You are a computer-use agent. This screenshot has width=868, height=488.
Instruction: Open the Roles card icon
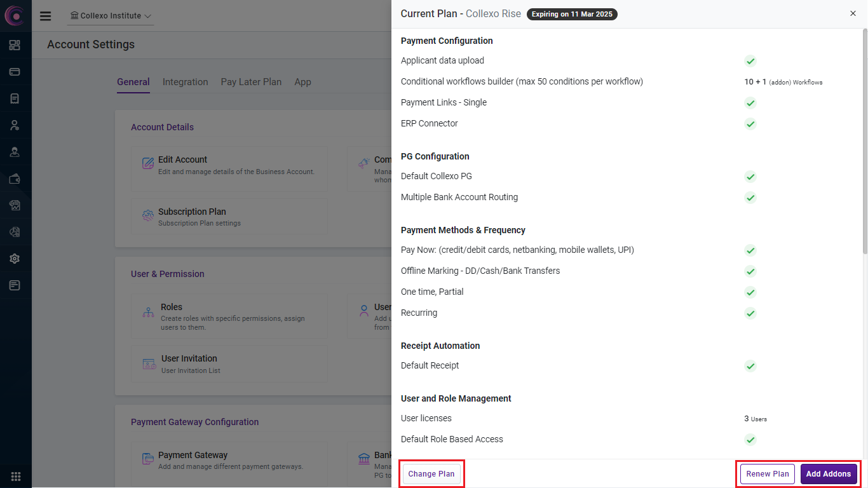point(149,313)
